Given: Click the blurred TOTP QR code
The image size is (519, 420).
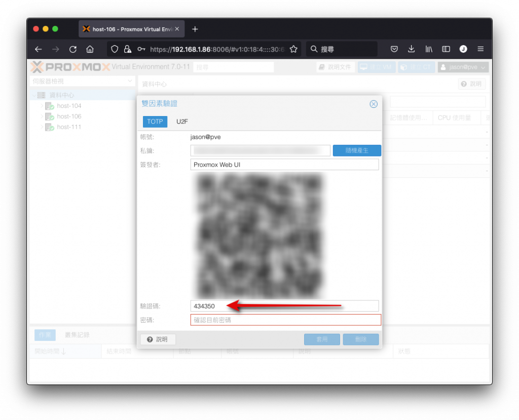Looking at the screenshot, I should 259,235.
